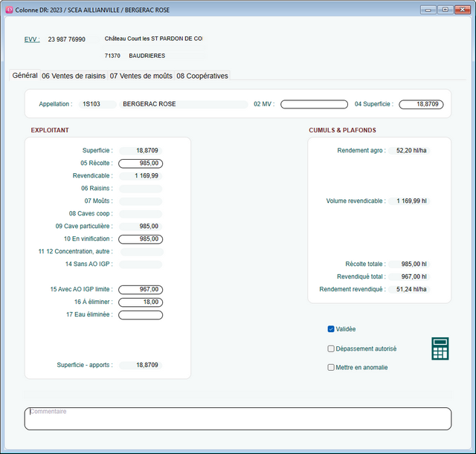Uncheck the Validée checkbox
This screenshot has height=454, width=476.
tap(331, 328)
